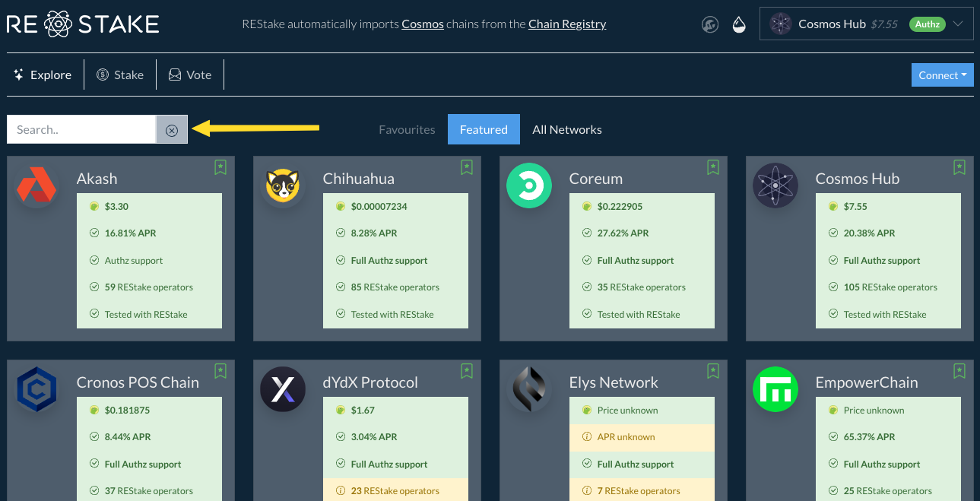Click the check icon beside Cosmos Hub 20.38% APR
980x501 pixels.
click(x=834, y=233)
